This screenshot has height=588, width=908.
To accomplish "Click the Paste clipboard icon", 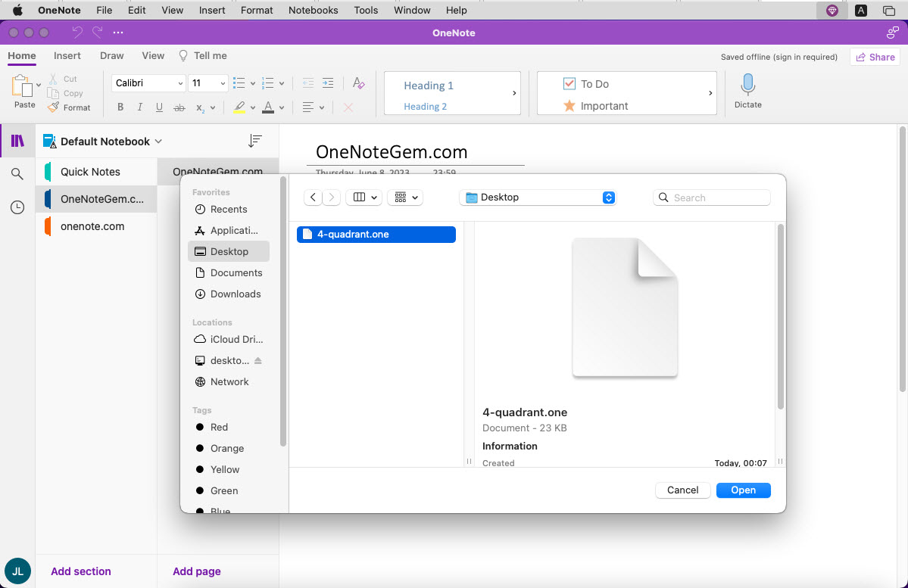I will 22,86.
